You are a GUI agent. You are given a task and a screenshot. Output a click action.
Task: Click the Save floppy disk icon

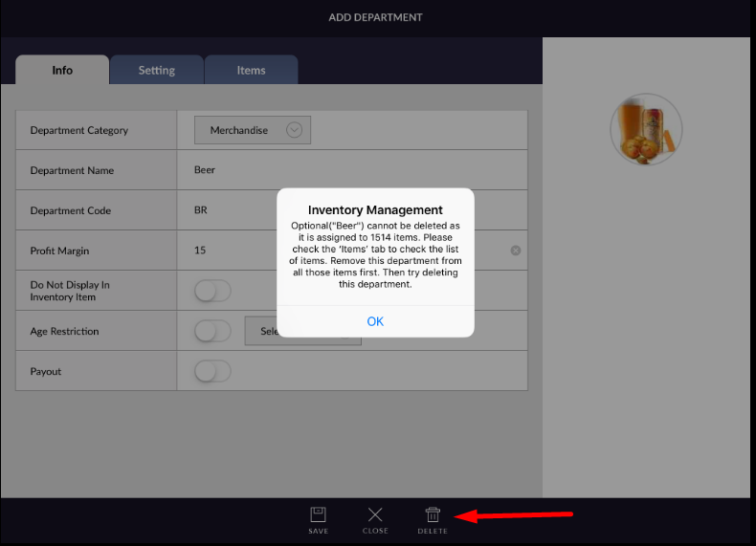pos(319,514)
